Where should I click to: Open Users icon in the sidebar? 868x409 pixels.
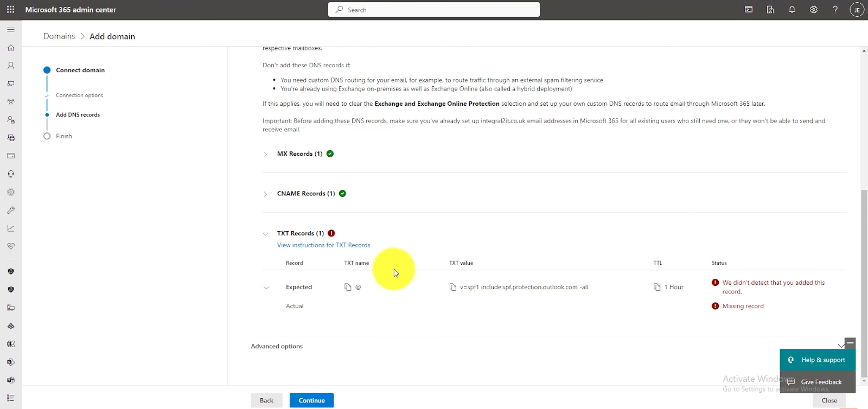pyautogui.click(x=11, y=66)
